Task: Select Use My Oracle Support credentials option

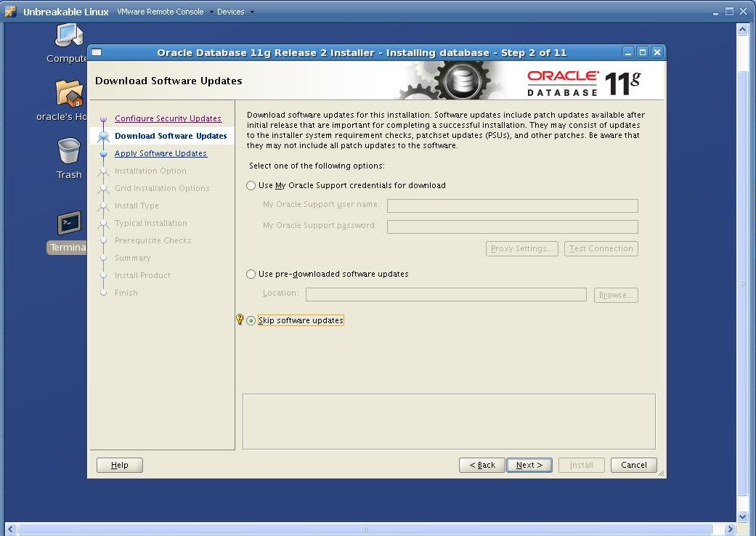Action: click(251, 185)
